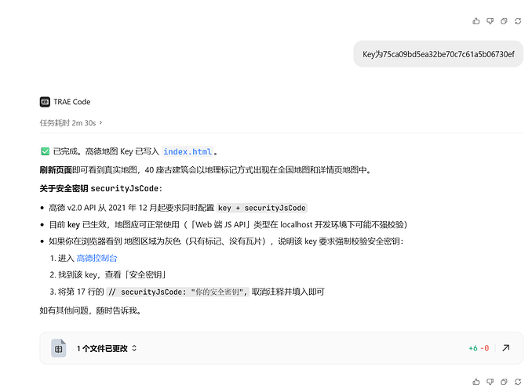
Task: Click copy icon above Key message
Action: point(504,21)
